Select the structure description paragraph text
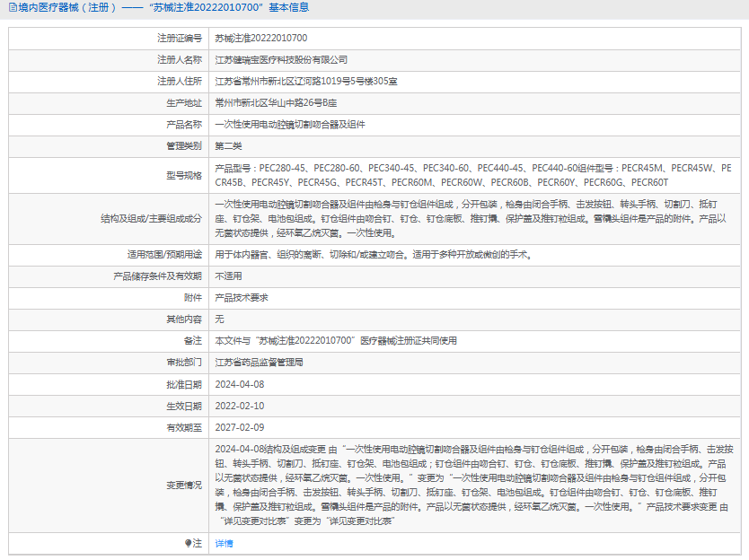This screenshot has height=560, width=749. coord(471,219)
